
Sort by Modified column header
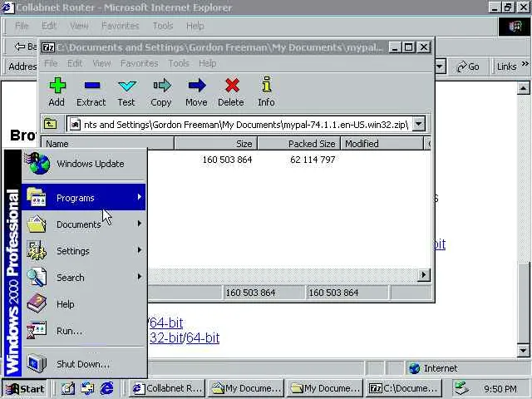382,144
